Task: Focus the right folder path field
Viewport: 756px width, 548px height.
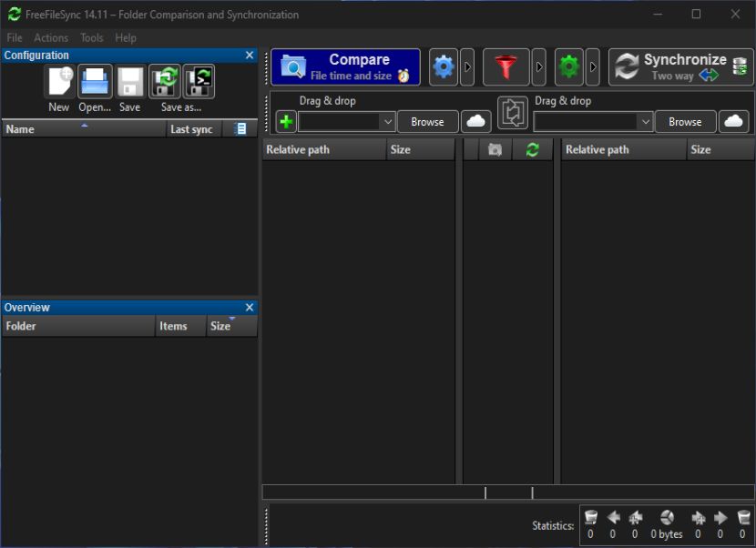Action: pyautogui.click(x=586, y=121)
